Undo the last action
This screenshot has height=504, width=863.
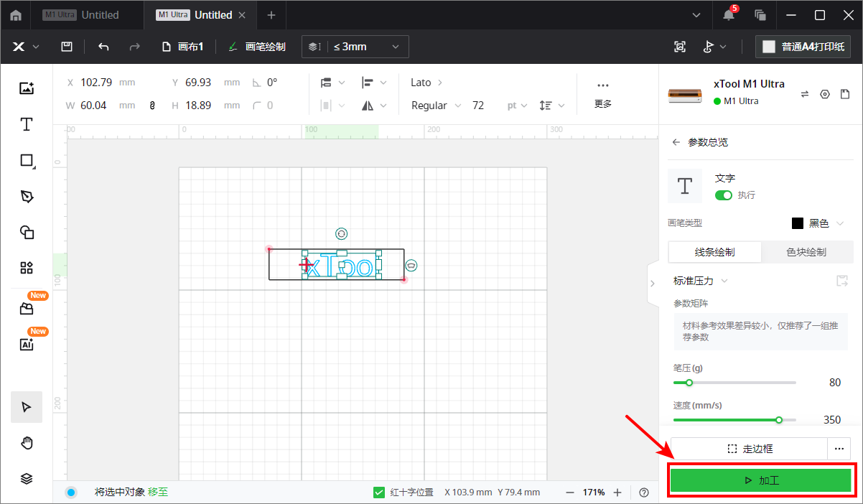pyautogui.click(x=103, y=47)
